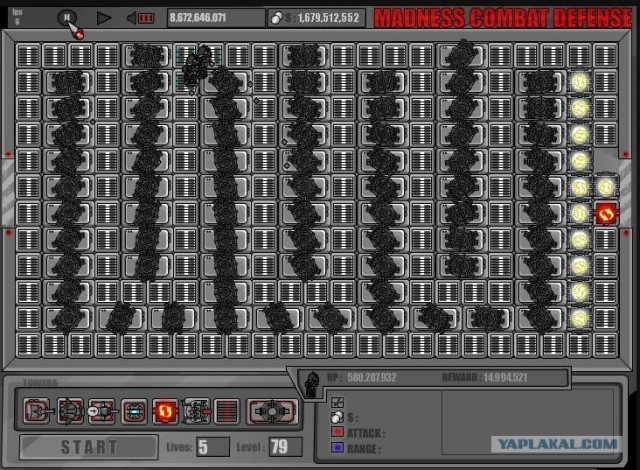
Task: Select glowing tower directly above red swirl tower
Action: tap(606, 187)
